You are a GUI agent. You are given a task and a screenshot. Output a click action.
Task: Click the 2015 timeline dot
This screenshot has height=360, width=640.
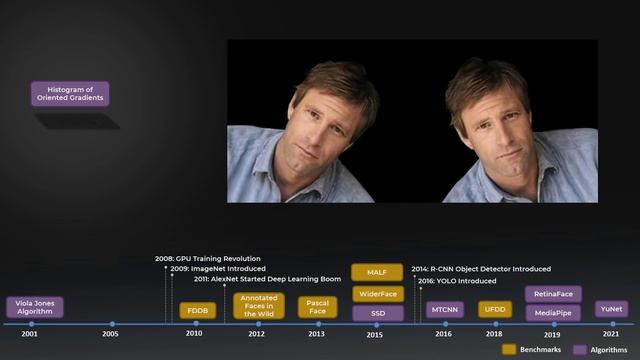(x=376, y=325)
